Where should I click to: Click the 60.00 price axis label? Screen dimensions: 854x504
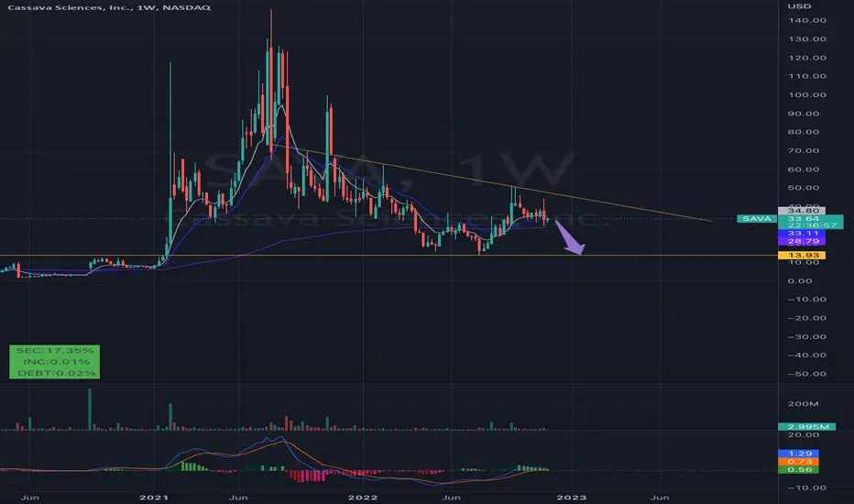pyautogui.click(x=804, y=169)
